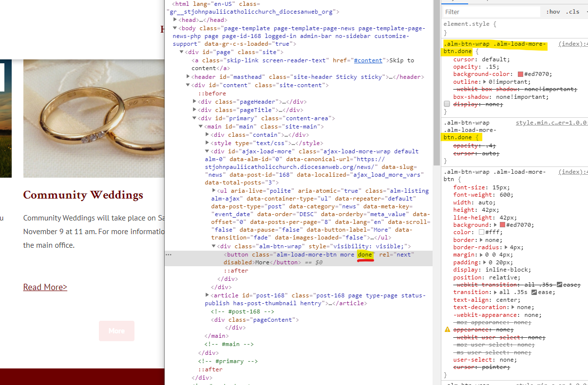Expand the head element node
The width and height of the screenshot is (588, 385).
[175, 20]
